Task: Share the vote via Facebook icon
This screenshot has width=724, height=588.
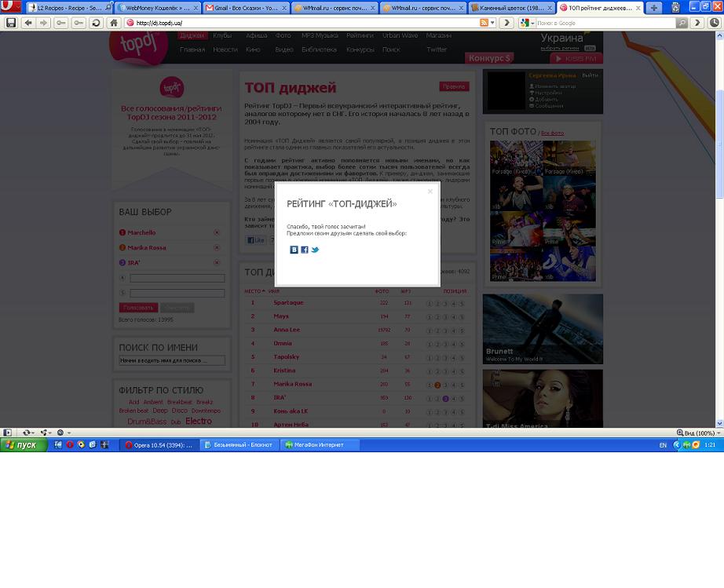Action: pyautogui.click(x=305, y=250)
